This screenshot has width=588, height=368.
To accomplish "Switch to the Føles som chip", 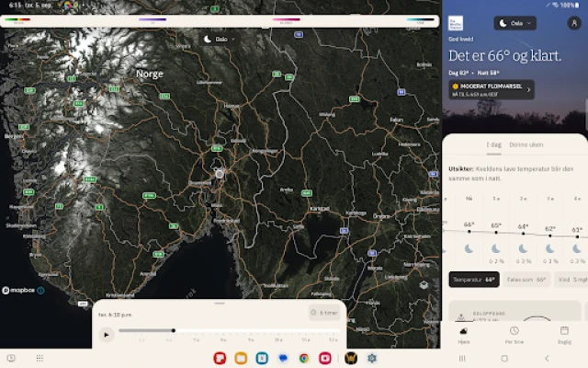I will point(526,279).
